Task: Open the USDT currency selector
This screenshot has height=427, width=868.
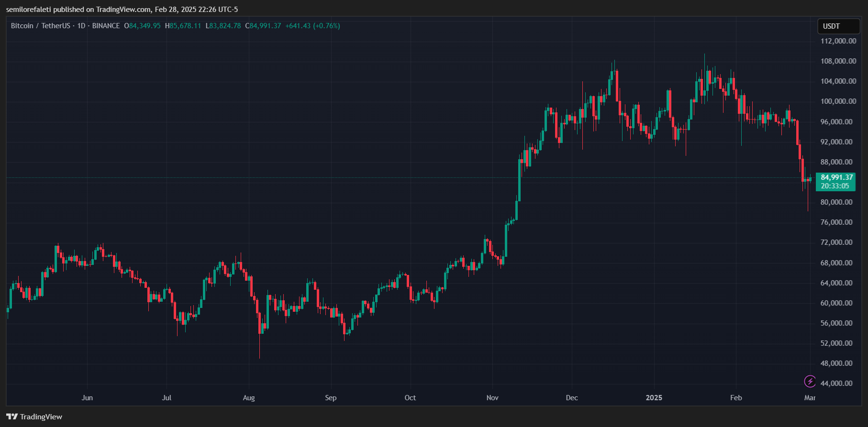Action: point(838,26)
